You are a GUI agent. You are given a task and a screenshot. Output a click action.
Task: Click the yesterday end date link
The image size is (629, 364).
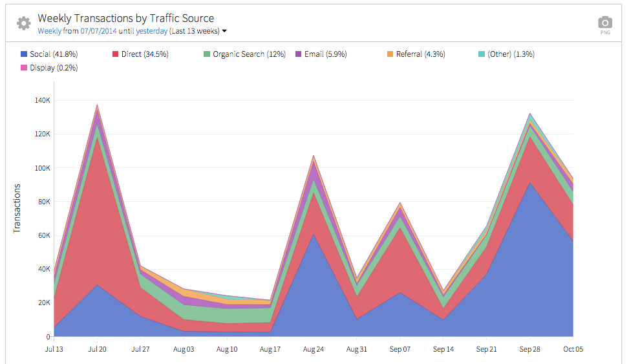click(151, 31)
